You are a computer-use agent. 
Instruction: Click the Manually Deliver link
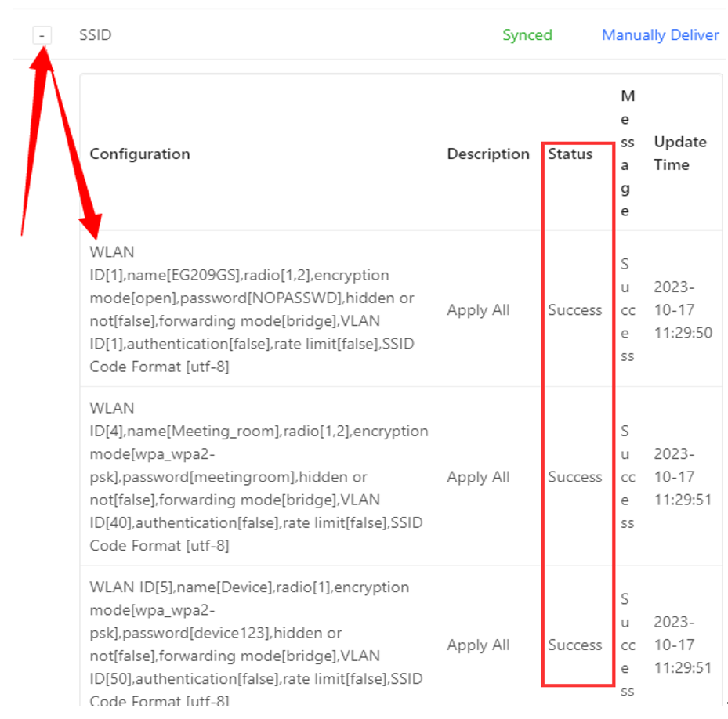tap(660, 35)
